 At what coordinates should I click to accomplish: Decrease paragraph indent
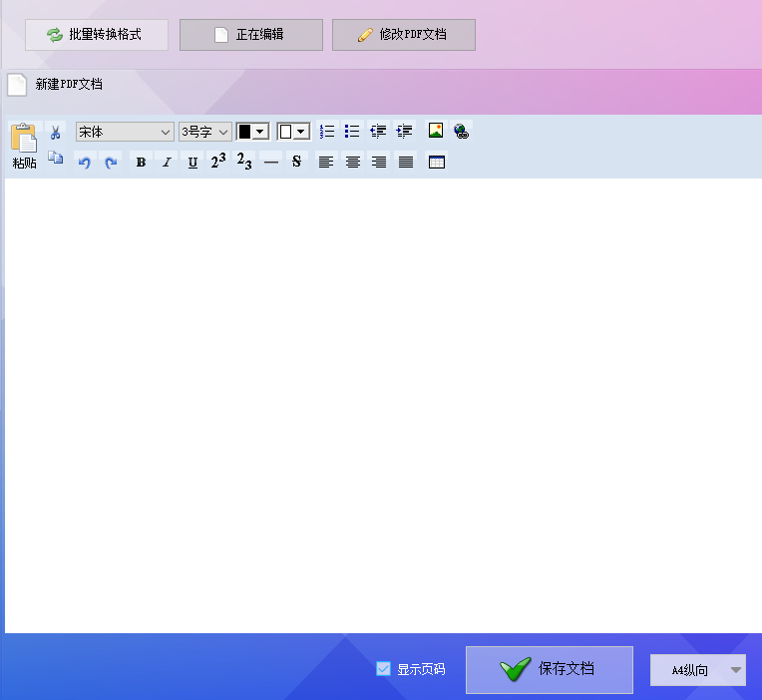tap(378, 132)
